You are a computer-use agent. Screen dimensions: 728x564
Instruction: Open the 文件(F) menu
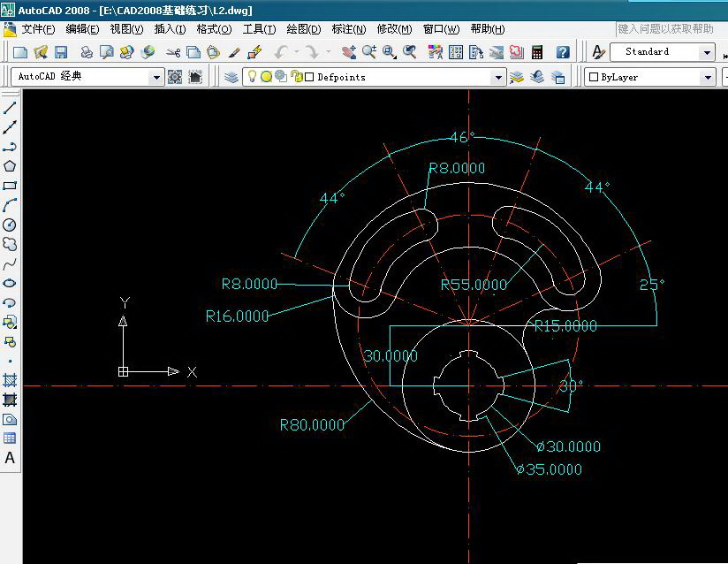pyautogui.click(x=38, y=29)
